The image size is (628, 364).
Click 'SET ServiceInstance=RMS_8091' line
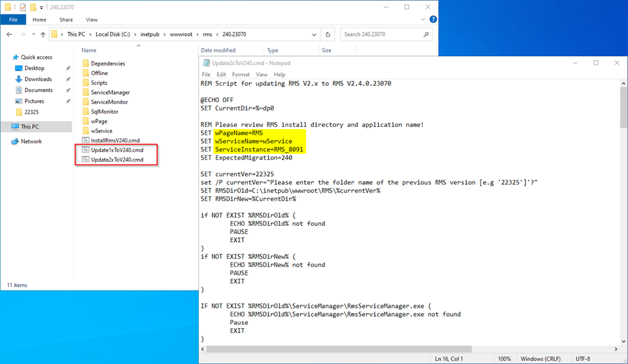(252, 150)
